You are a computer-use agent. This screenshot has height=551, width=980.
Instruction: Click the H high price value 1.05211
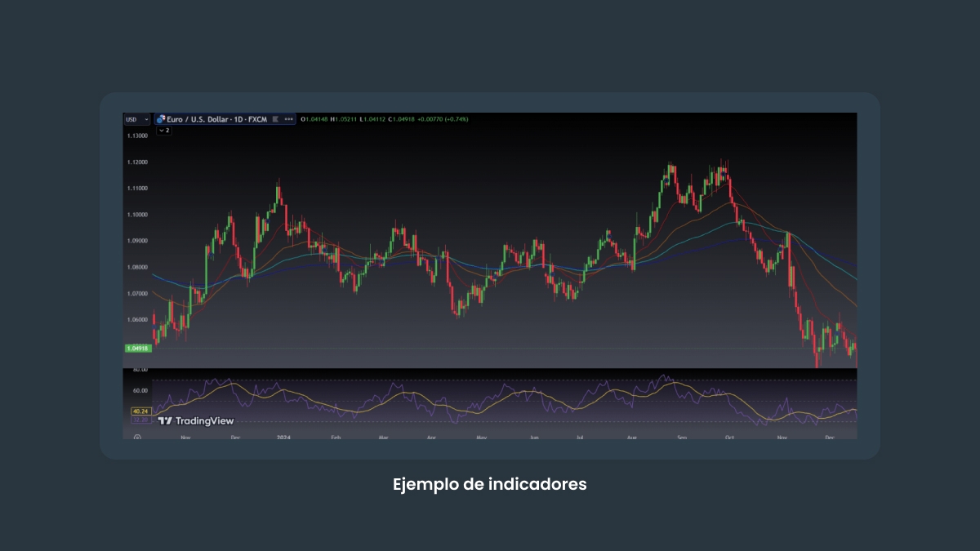[x=343, y=118]
